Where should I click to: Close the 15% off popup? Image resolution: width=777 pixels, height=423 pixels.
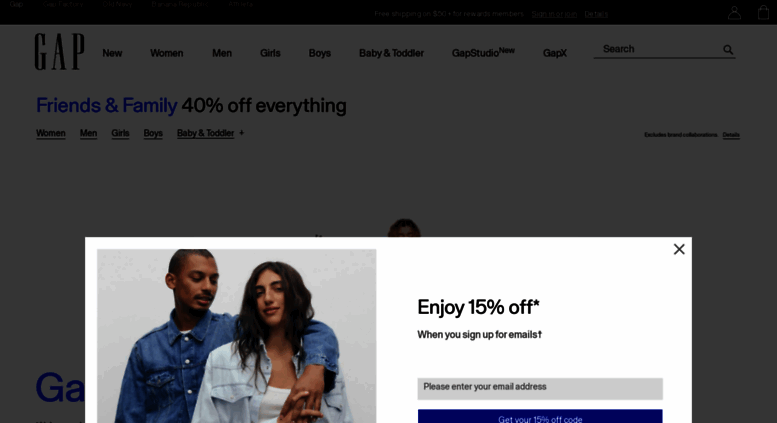[679, 249]
